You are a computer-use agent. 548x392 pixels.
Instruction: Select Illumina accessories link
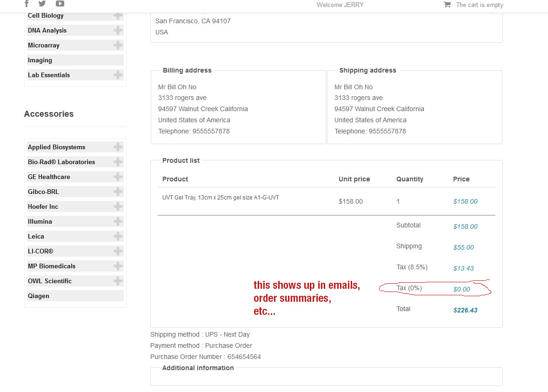pos(40,221)
